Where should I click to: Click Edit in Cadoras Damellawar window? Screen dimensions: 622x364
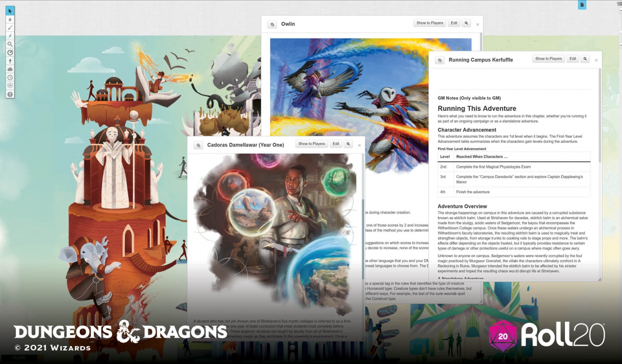coord(336,144)
